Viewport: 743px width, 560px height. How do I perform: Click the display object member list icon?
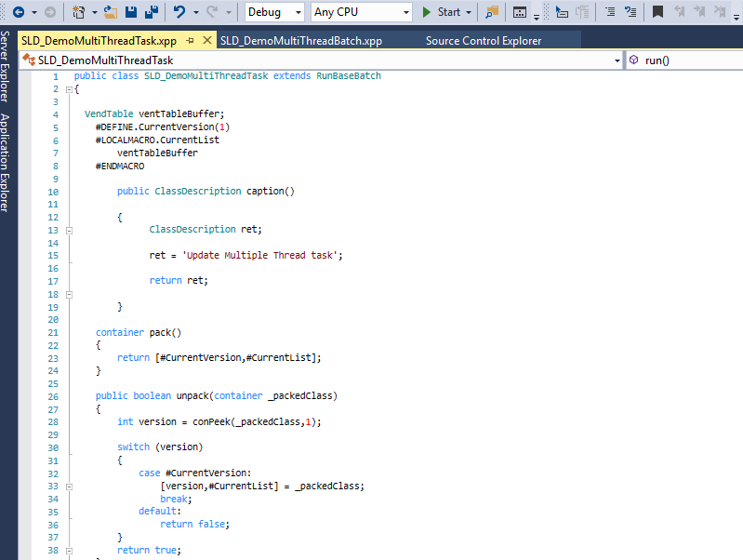(x=562, y=12)
